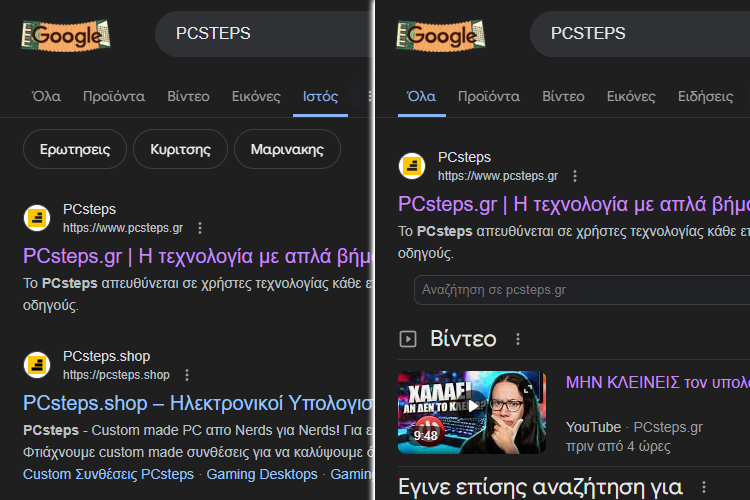Image resolution: width=750 pixels, height=500 pixels.
Task: Click the PCsteps site name in right window
Action: pyautogui.click(x=464, y=157)
